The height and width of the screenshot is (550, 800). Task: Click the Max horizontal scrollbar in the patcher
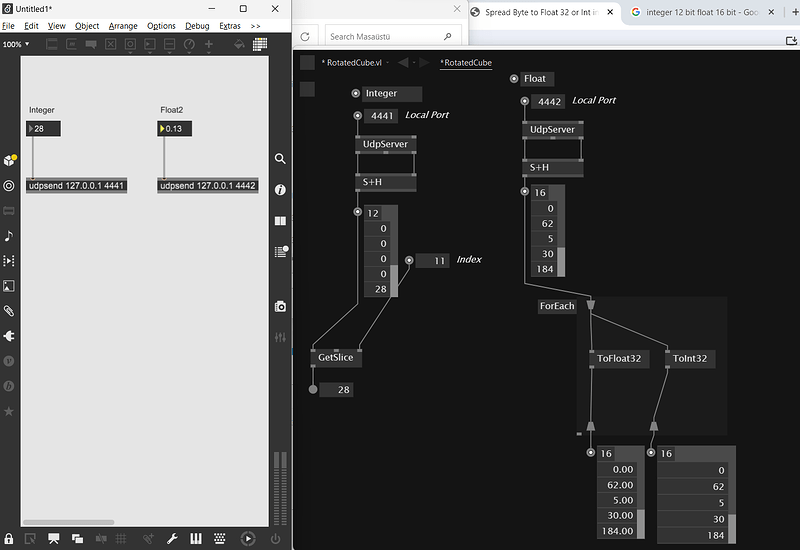(x=68, y=522)
